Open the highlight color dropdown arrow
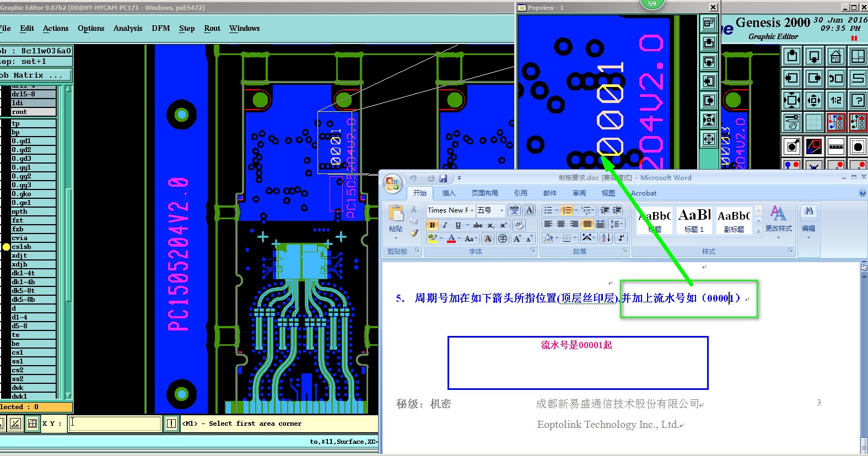 (x=441, y=238)
